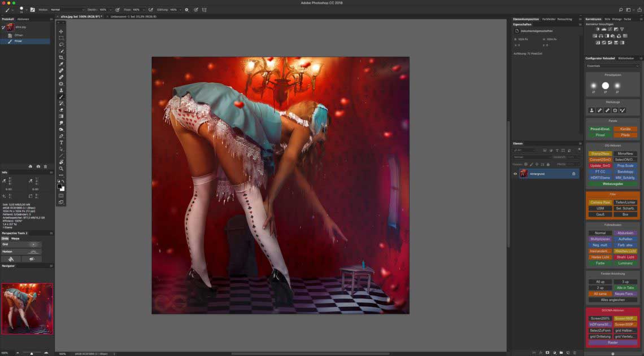
Task: Toggle the history brush source for alice.jpg
Action: 3,27
